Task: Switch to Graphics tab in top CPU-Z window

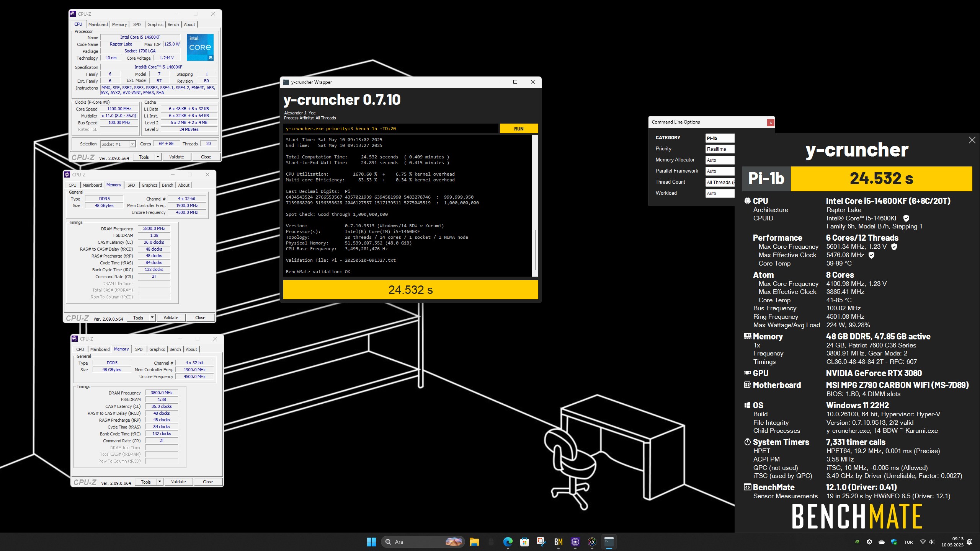Action: pos(155,24)
